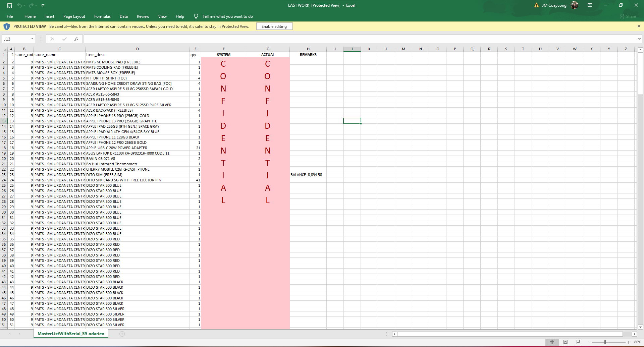Screen dimensions: 644x347
Task: Click the Name Box showing J13
Action: point(16,39)
